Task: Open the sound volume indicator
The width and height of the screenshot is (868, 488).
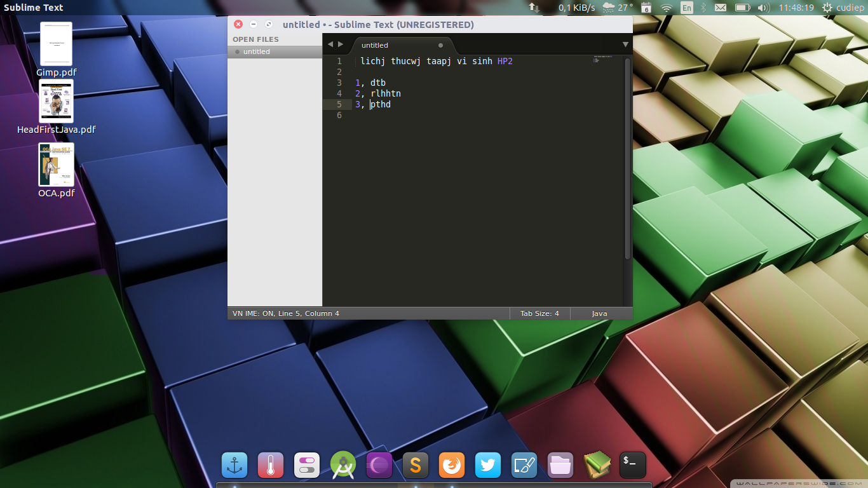Action: click(x=763, y=8)
